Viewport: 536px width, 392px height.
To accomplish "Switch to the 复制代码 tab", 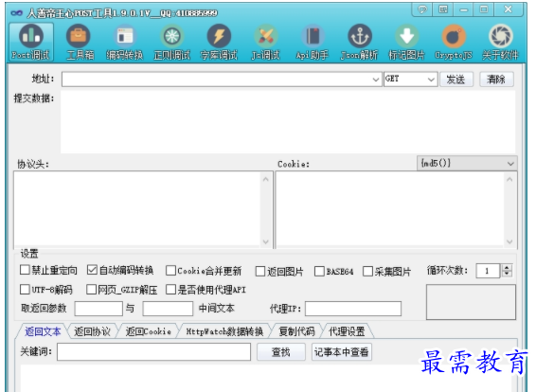I will point(296,331).
